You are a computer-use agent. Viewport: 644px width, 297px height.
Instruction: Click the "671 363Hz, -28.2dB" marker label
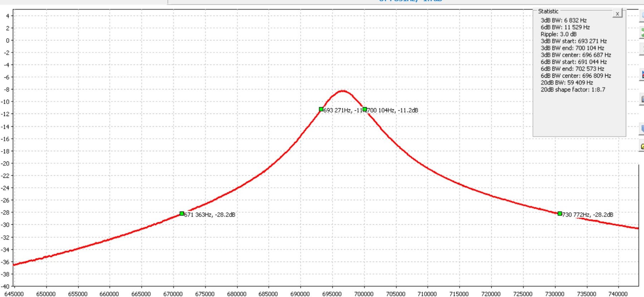coord(210,215)
